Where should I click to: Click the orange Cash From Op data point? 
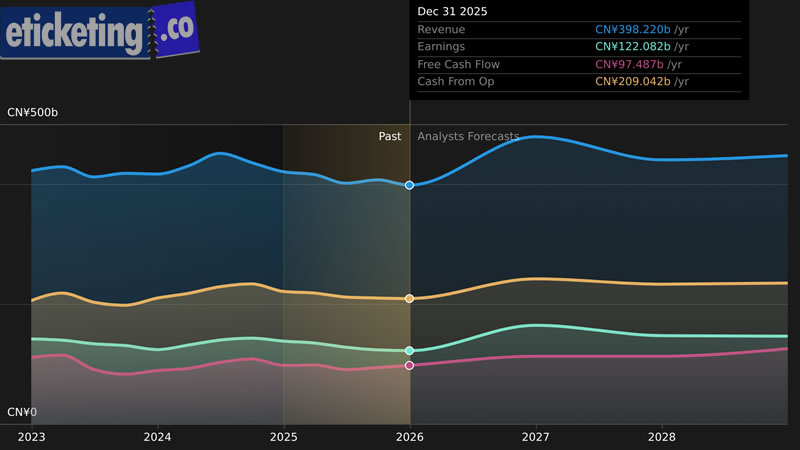tap(409, 298)
